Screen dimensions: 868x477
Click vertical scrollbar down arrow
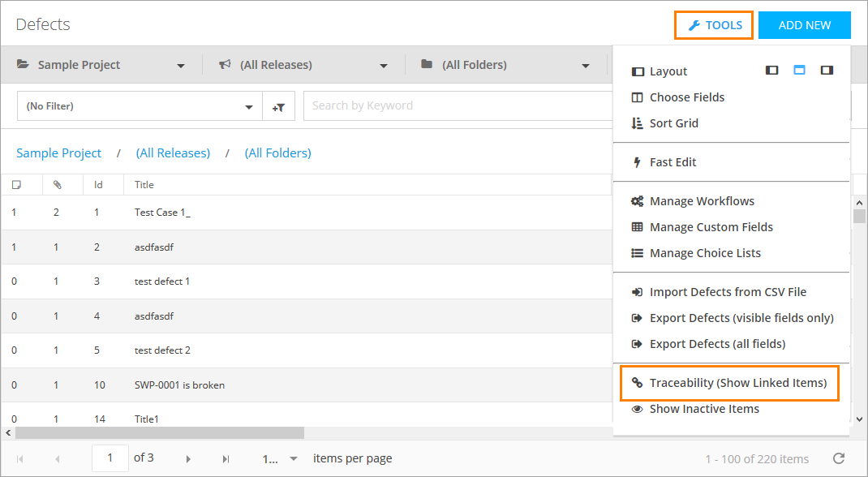click(x=860, y=419)
